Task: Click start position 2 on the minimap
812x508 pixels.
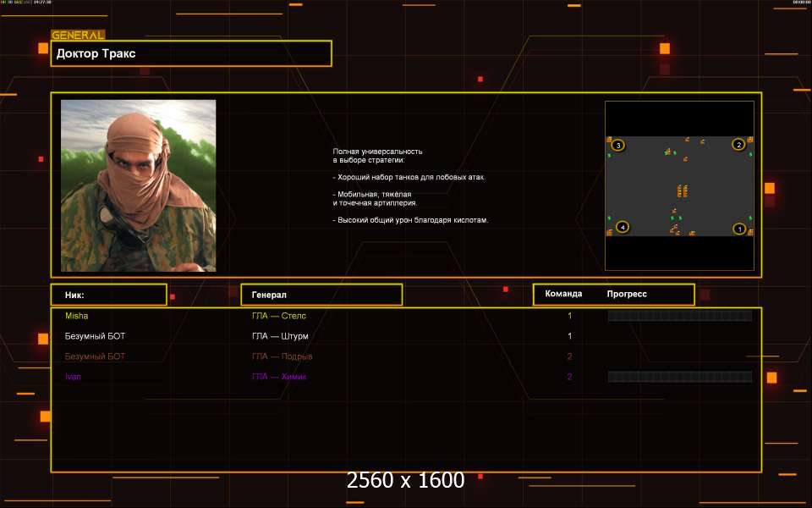Action: pyautogui.click(x=738, y=145)
